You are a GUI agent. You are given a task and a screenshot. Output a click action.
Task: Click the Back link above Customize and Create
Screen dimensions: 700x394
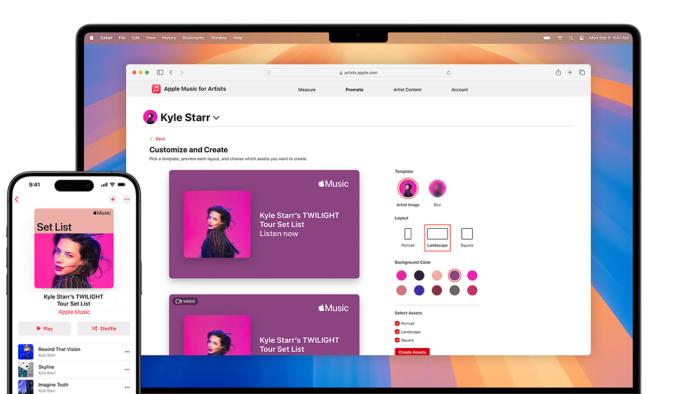click(x=158, y=139)
